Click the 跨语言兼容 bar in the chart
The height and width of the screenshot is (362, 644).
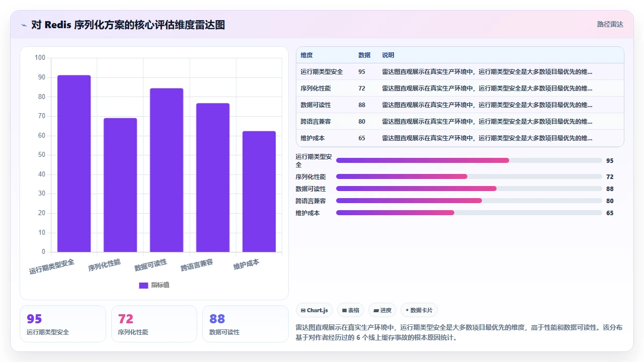pos(213,177)
